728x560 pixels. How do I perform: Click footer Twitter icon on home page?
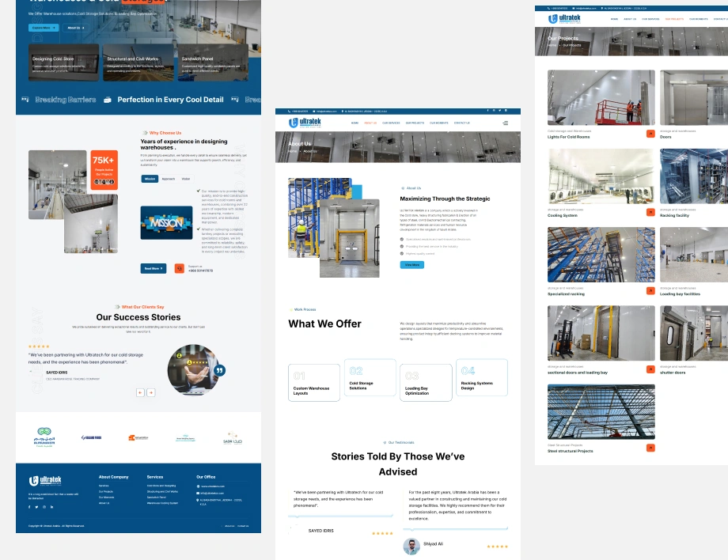pos(36,507)
